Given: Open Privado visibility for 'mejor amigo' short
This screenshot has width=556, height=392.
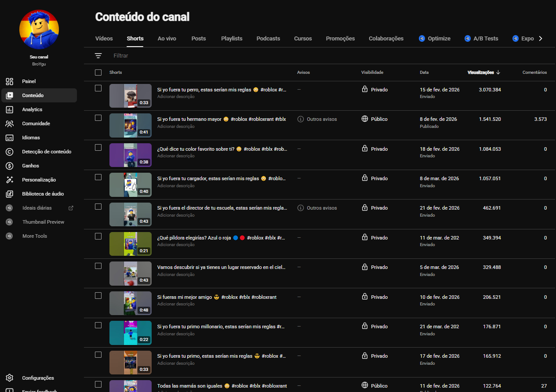Looking at the screenshot, I should [x=374, y=297].
